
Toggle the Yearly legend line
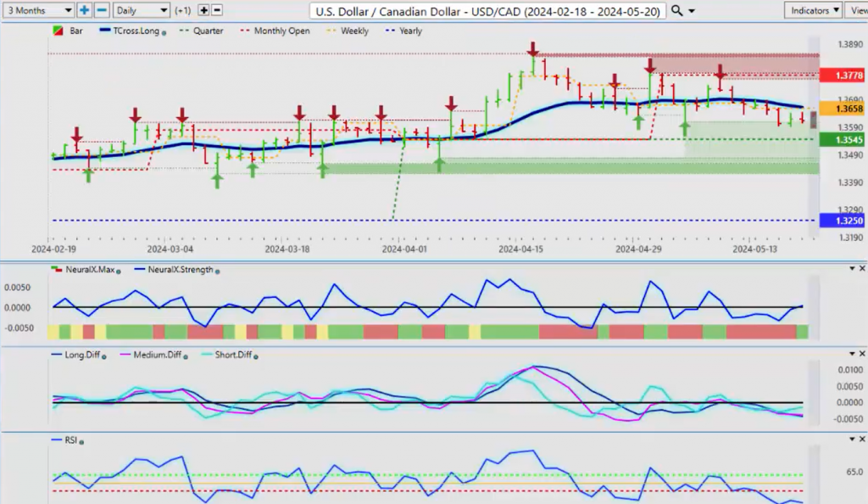coord(407,31)
